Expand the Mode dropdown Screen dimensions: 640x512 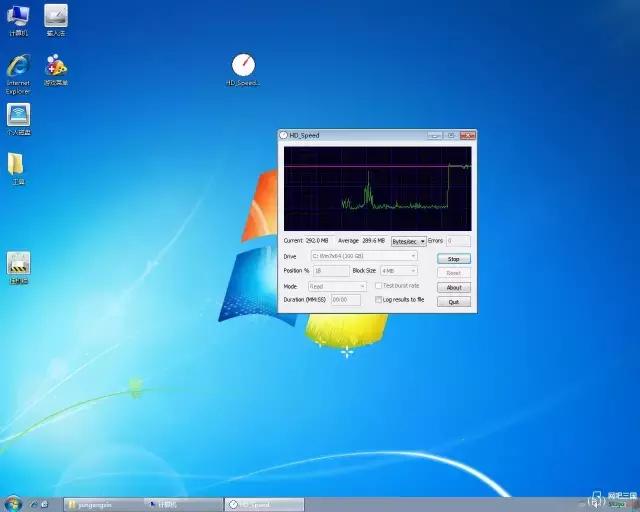point(334,286)
